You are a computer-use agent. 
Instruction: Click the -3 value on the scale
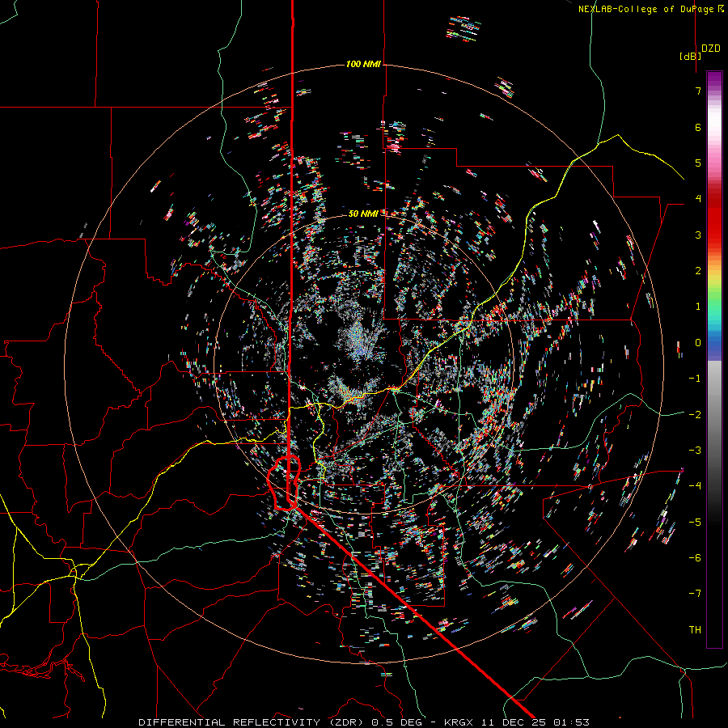pos(695,451)
